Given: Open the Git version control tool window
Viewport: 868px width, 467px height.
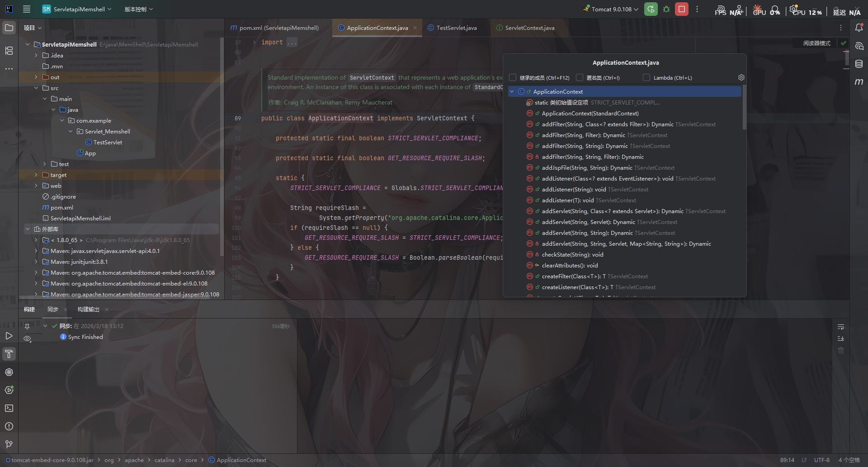Looking at the screenshot, I should pyautogui.click(x=9, y=444).
